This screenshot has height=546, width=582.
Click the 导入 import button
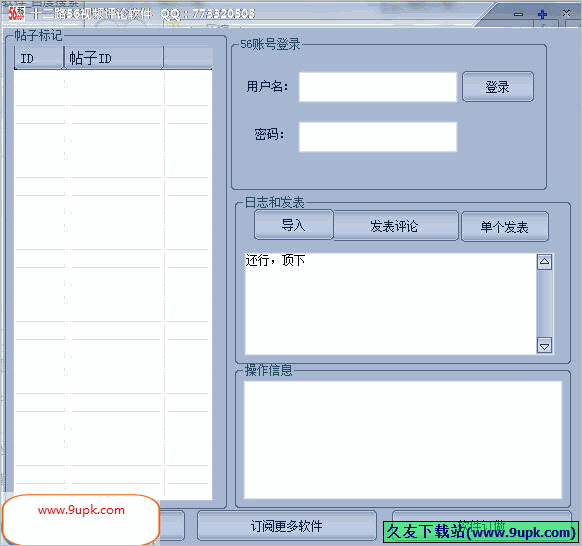pyautogui.click(x=294, y=225)
